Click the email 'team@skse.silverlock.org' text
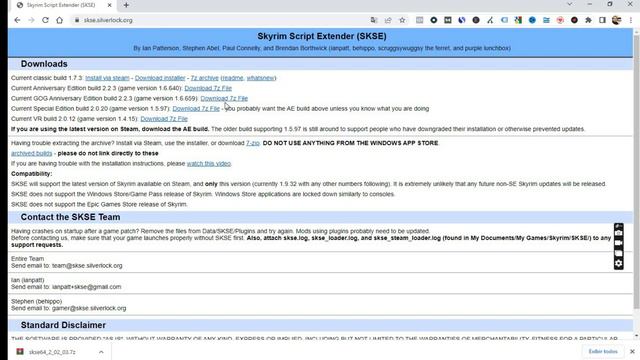Screen dimensions: 640x360 pyautogui.click(x=87, y=266)
